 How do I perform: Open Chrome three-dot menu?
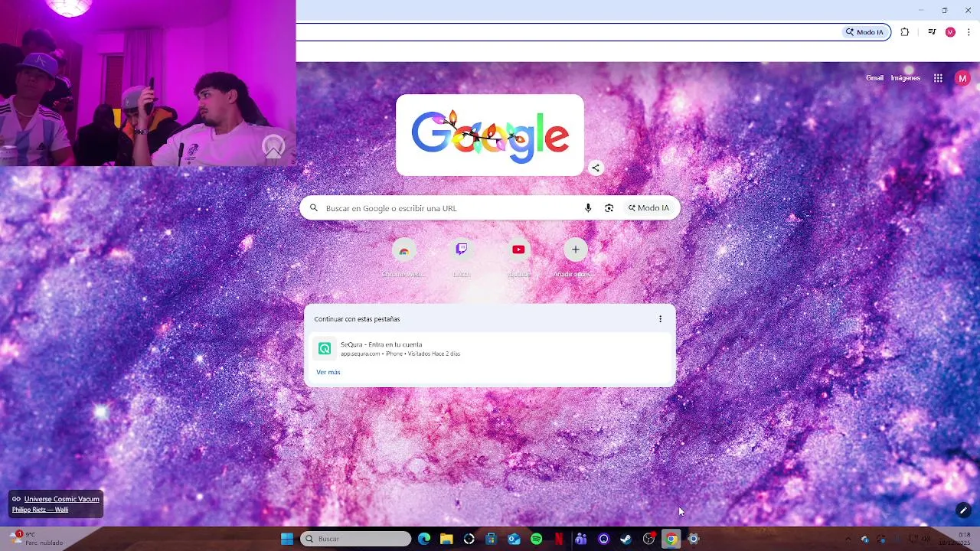(968, 32)
